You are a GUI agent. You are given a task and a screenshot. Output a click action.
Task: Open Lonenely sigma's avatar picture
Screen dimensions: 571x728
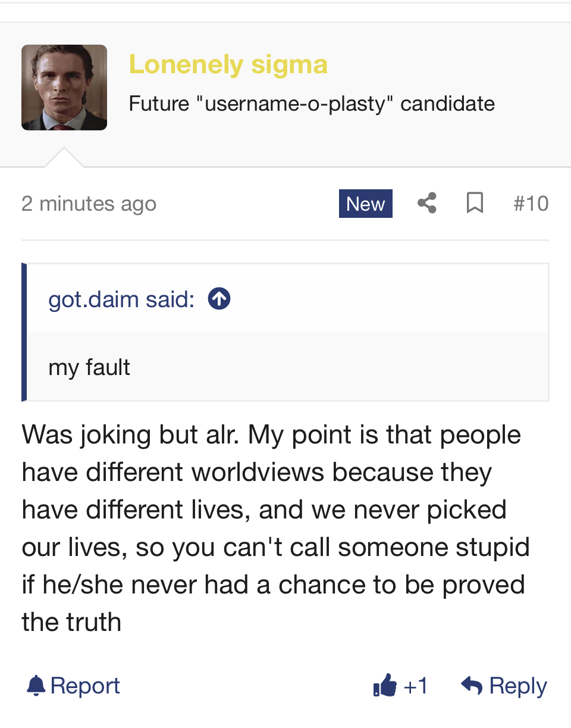tap(64, 88)
